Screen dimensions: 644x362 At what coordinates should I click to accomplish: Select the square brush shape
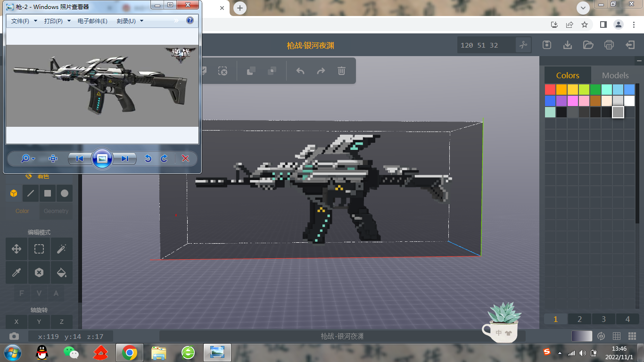click(48, 193)
